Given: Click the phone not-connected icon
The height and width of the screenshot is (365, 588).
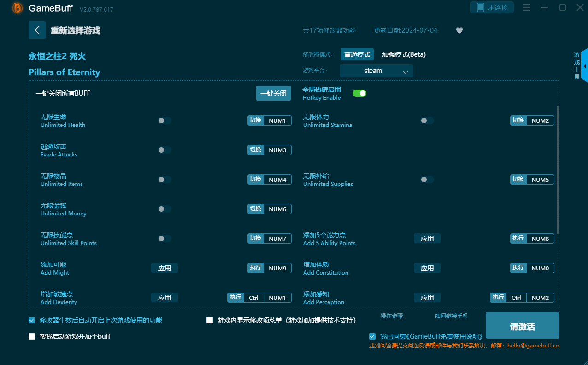Looking at the screenshot, I should [x=481, y=7].
